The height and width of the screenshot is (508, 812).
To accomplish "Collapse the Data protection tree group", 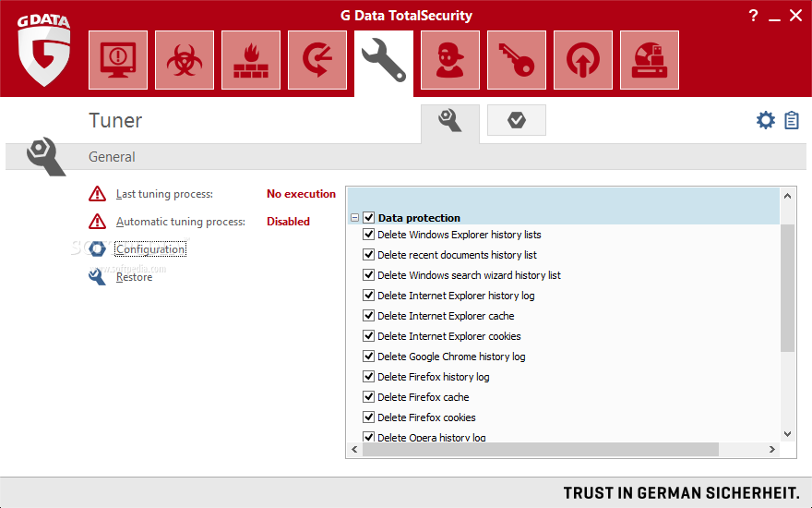I will click(x=354, y=218).
